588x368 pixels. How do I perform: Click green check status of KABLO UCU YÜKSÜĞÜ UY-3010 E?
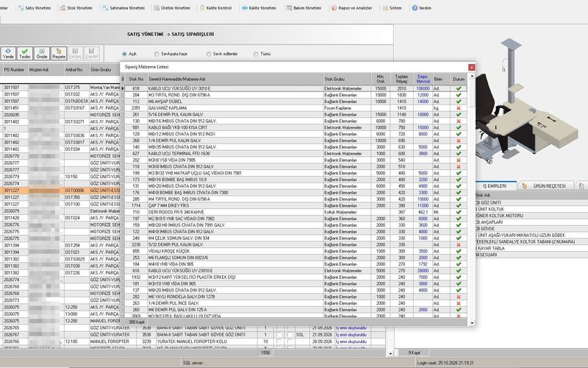tap(458, 88)
